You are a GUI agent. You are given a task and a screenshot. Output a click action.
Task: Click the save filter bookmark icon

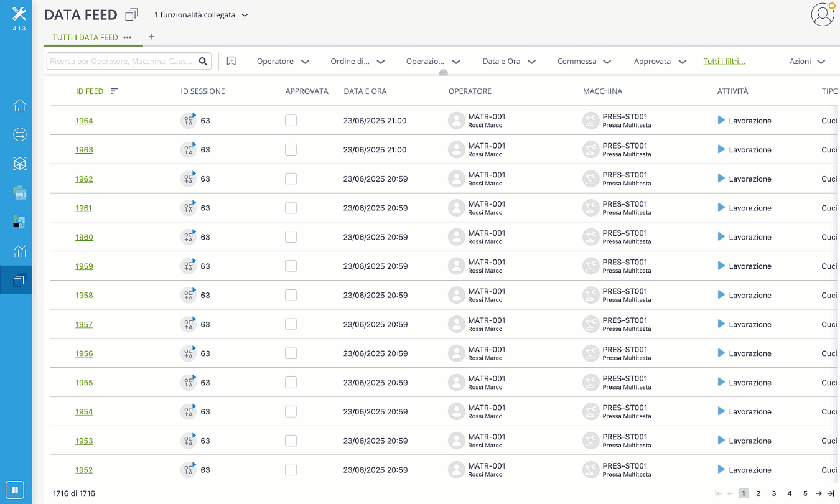[x=231, y=61]
